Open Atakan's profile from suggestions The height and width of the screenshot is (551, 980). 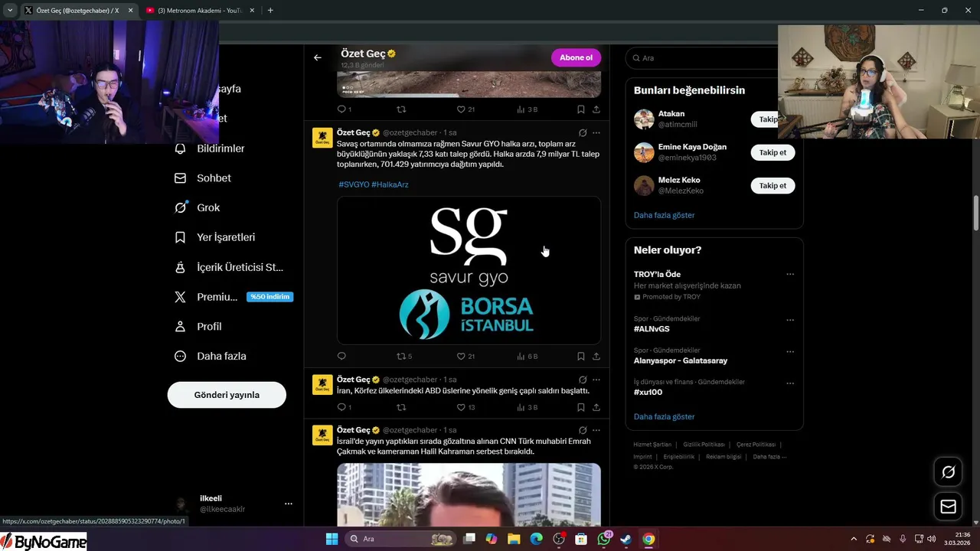click(671, 114)
